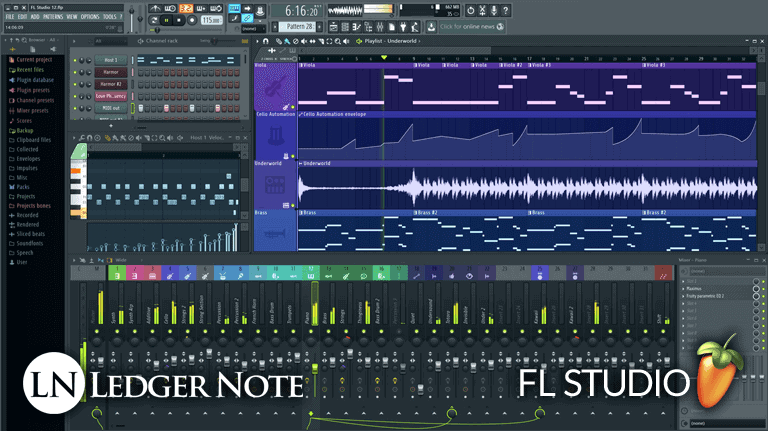Open the Pattern 28 selector

point(299,26)
